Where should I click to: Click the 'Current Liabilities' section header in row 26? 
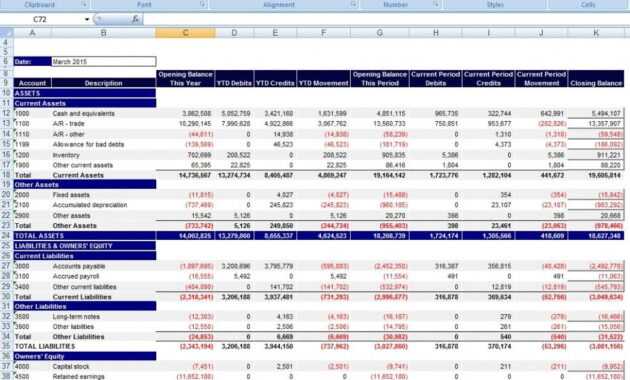[84, 256]
